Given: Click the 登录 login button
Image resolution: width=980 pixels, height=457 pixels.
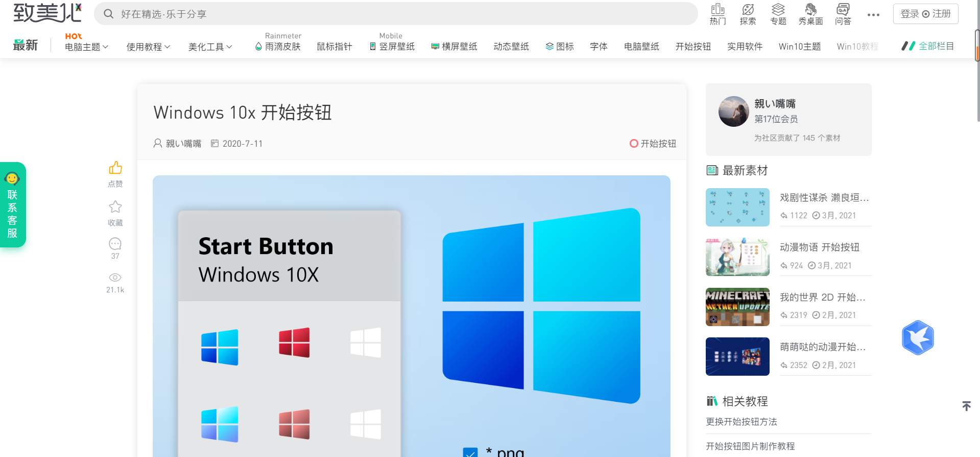Looking at the screenshot, I should point(910,14).
